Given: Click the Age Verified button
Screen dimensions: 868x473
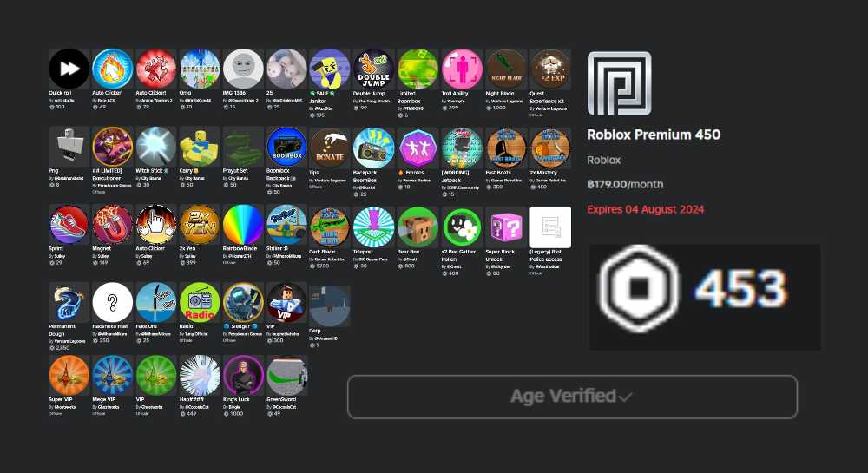Looking at the screenshot, I should (572, 397).
